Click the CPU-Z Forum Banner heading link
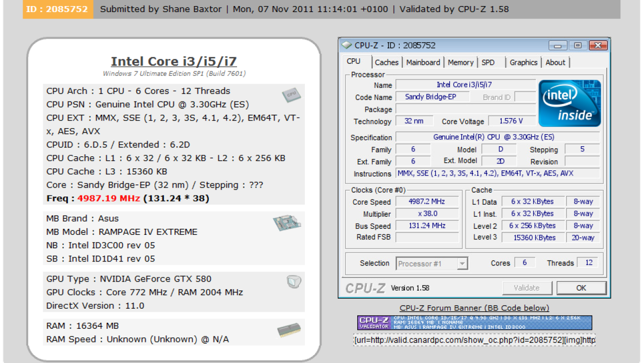Image resolution: width=644 pixels, height=363 pixels. (x=474, y=308)
